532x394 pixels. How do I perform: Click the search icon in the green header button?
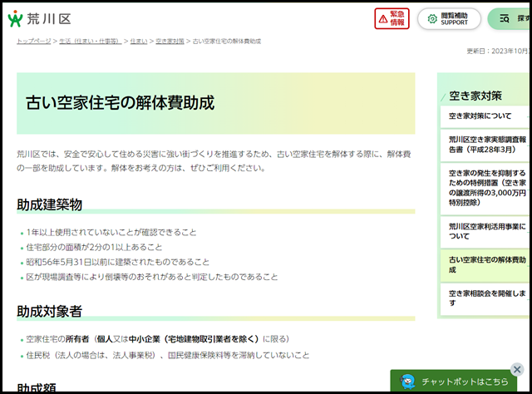pos(505,18)
